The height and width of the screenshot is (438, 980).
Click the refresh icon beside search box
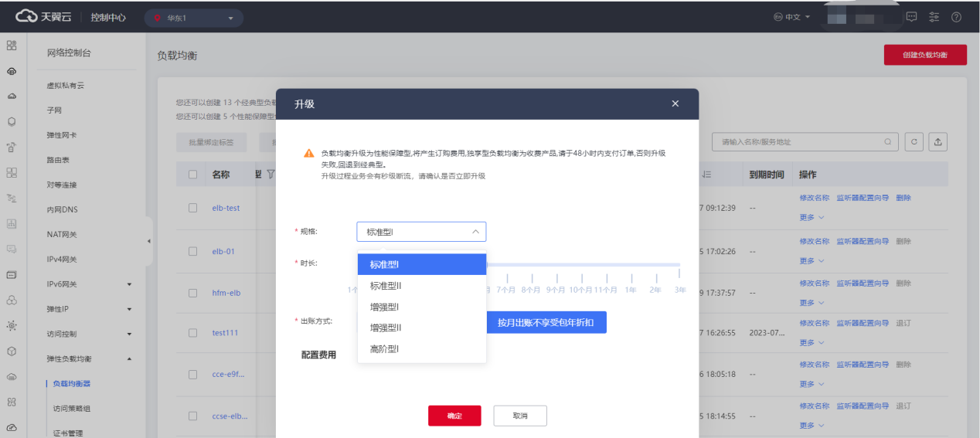[x=914, y=142]
